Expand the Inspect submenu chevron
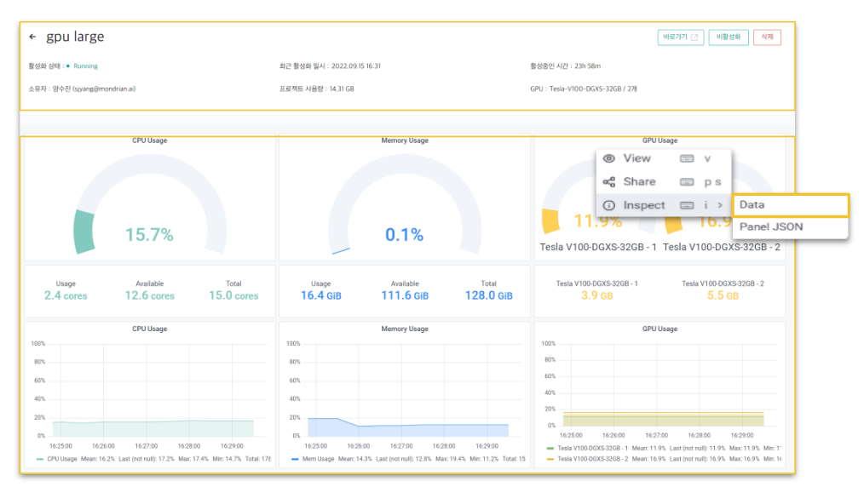Image resolution: width=864 pixels, height=504 pixels. [720, 205]
